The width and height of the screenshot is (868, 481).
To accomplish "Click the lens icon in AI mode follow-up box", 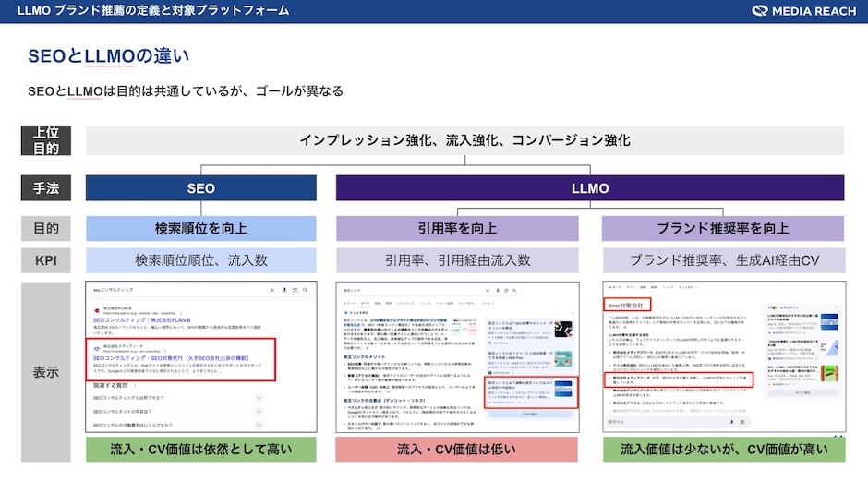I will coord(741,422).
